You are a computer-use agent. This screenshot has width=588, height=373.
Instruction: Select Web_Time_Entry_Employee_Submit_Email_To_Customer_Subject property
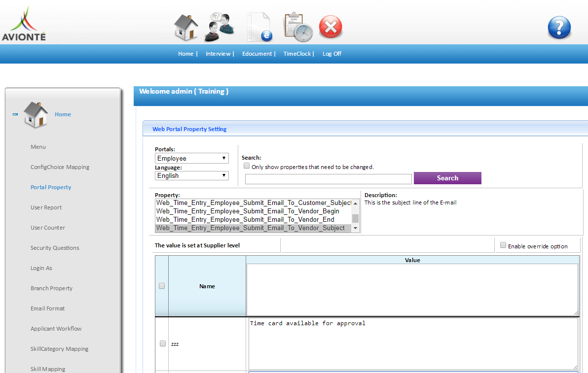(254, 203)
